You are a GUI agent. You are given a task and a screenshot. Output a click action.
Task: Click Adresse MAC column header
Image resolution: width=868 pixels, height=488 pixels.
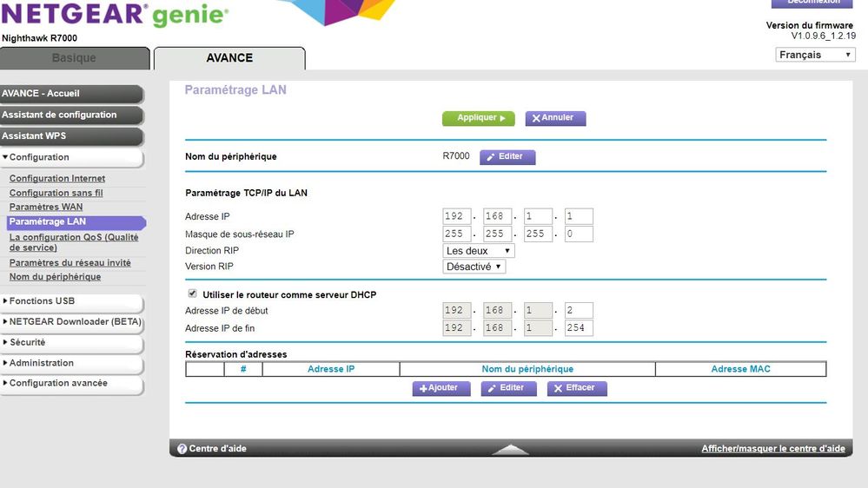740,369
